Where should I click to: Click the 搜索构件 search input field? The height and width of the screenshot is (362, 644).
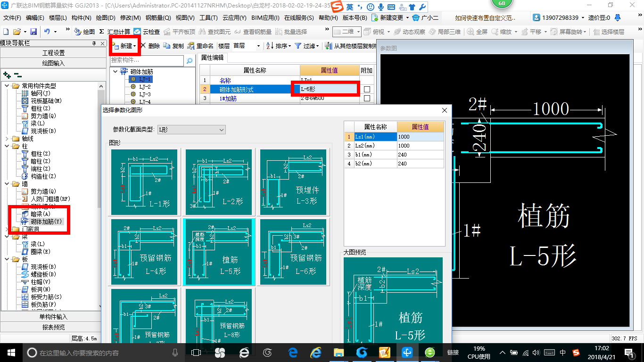click(x=147, y=61)
